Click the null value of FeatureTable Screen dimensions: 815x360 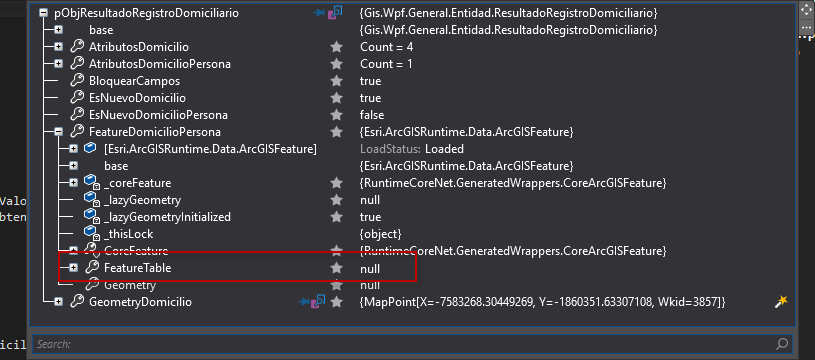click(x=370, y=269)
